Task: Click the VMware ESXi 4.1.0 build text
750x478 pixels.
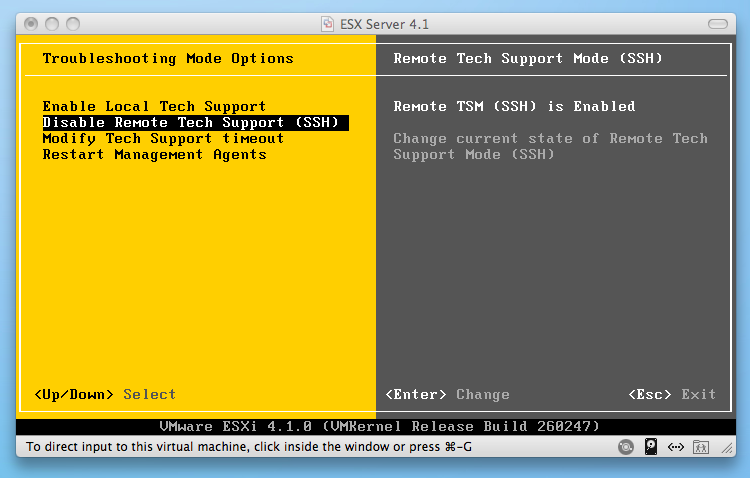Action: 379,426
